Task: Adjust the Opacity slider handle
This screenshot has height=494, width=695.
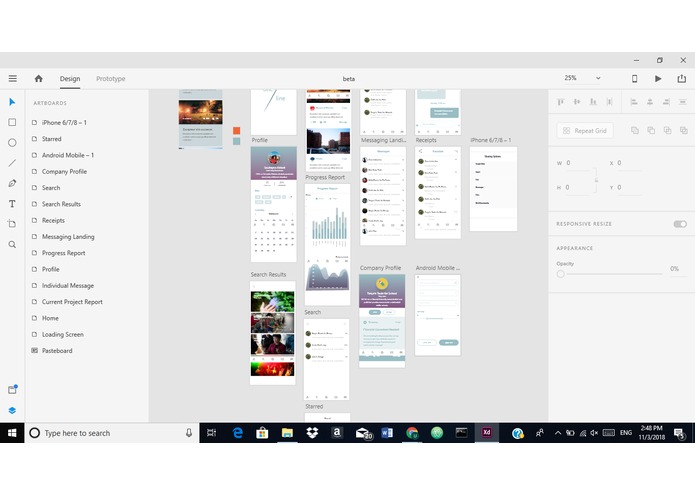Action: coord(560,274)
